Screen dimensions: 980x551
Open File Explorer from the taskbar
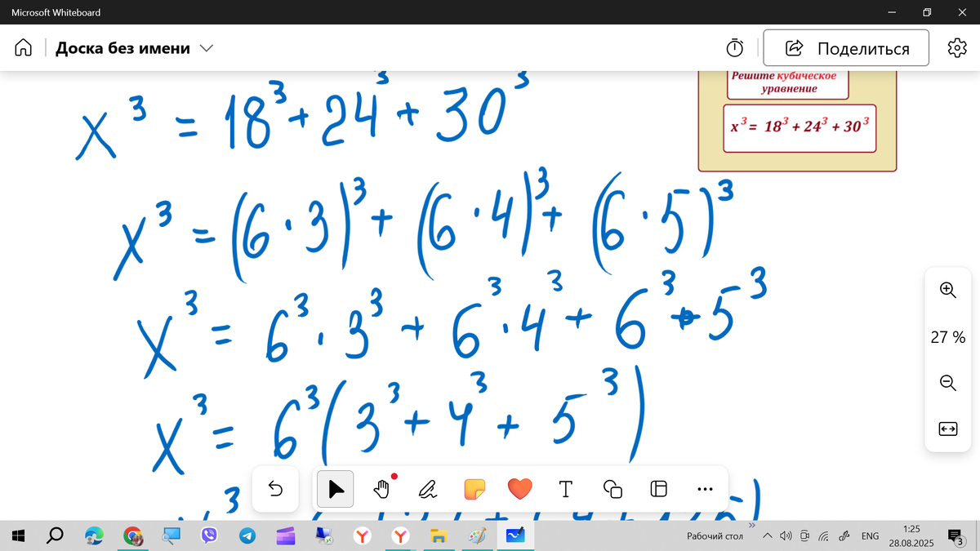(x=439, y=535)
